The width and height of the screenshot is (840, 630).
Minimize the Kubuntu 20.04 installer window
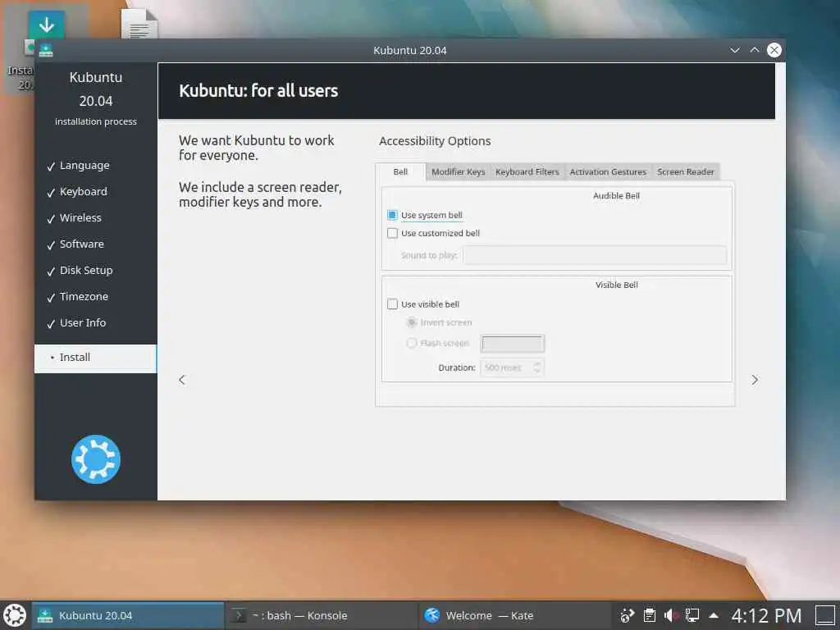coord(735,50)
